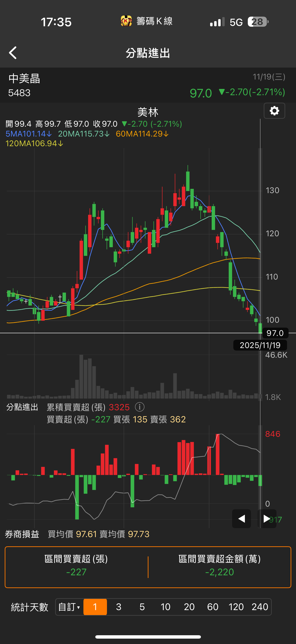The height and width of the screenshot is (644, 296).
Task: Tap the 區間買賣超金額(萬) -2,220 panel
Action: pos(220,567)
